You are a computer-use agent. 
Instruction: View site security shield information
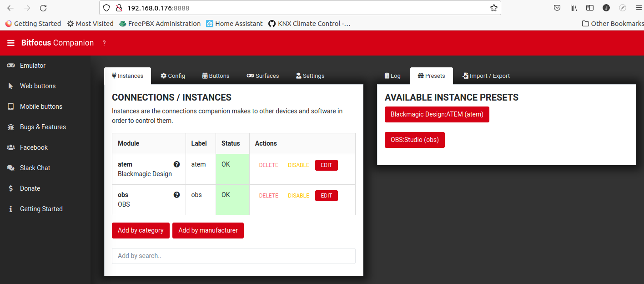coord(106,8)
